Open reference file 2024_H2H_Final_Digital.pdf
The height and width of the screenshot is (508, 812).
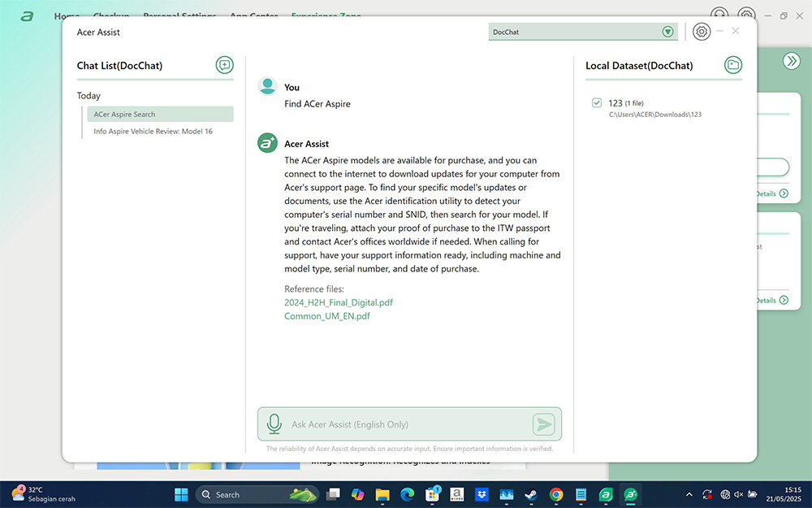(339, 302)
